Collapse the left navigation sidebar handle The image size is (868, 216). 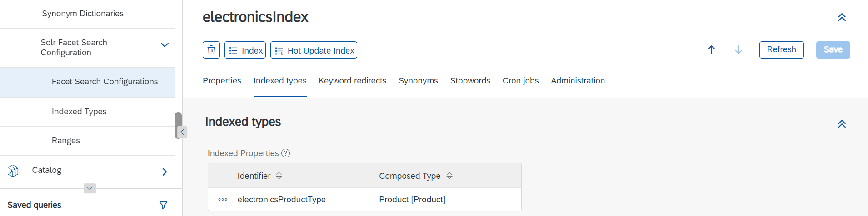[x=182, y=132]
